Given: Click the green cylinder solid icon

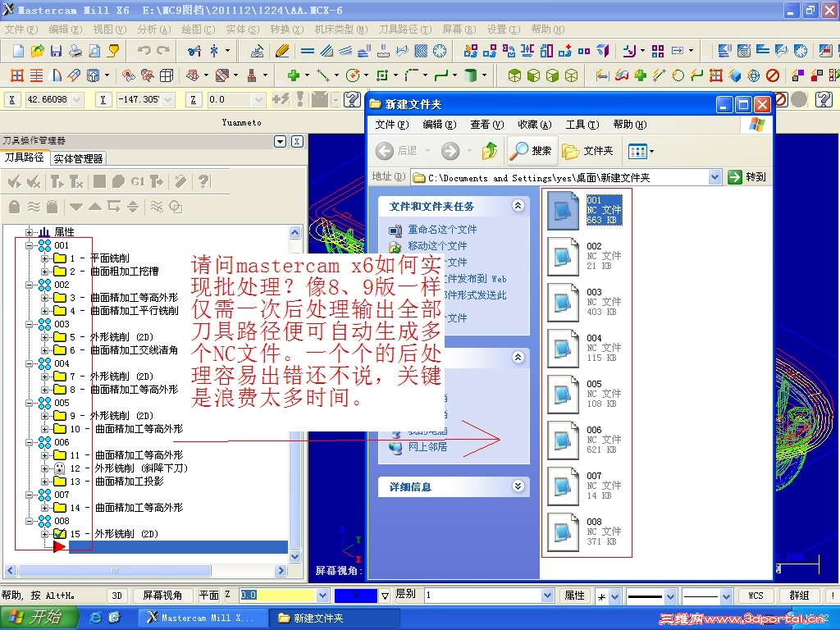Looking at the screenshot, I should 470,75.
